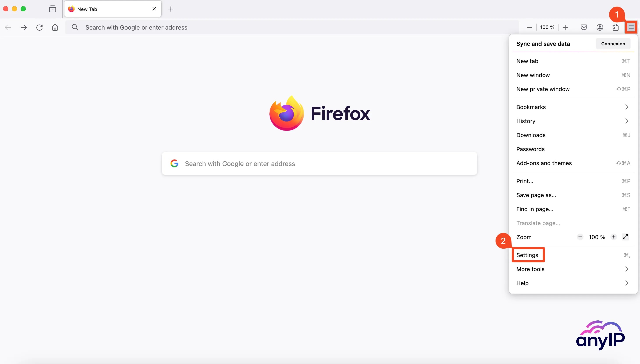Click the back navigation arrow icon
The width and height of the screenshot is (640, 364).
pos(8,27)
